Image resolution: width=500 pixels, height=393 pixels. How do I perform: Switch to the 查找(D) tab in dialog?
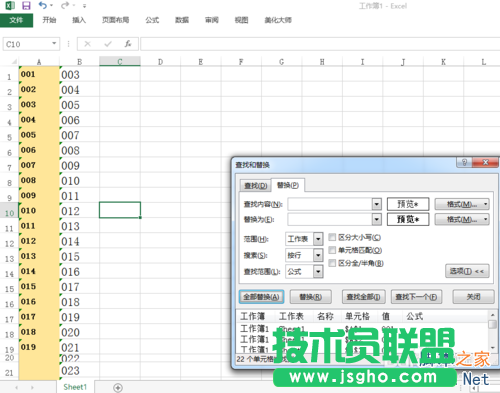tap(256, 186)
